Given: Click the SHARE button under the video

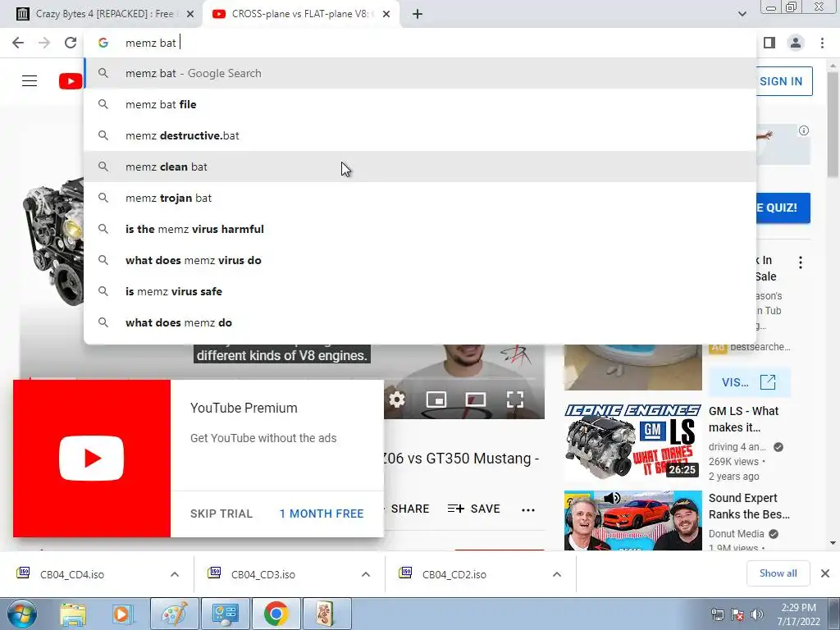Looking at the screenshot, I should [409, 509].
